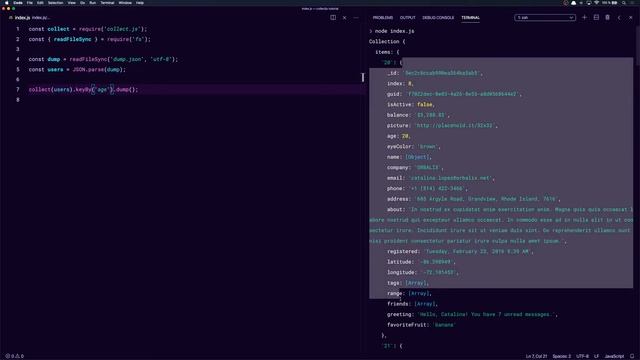Open the File menu
640x360 pixels.
[30, 2]
